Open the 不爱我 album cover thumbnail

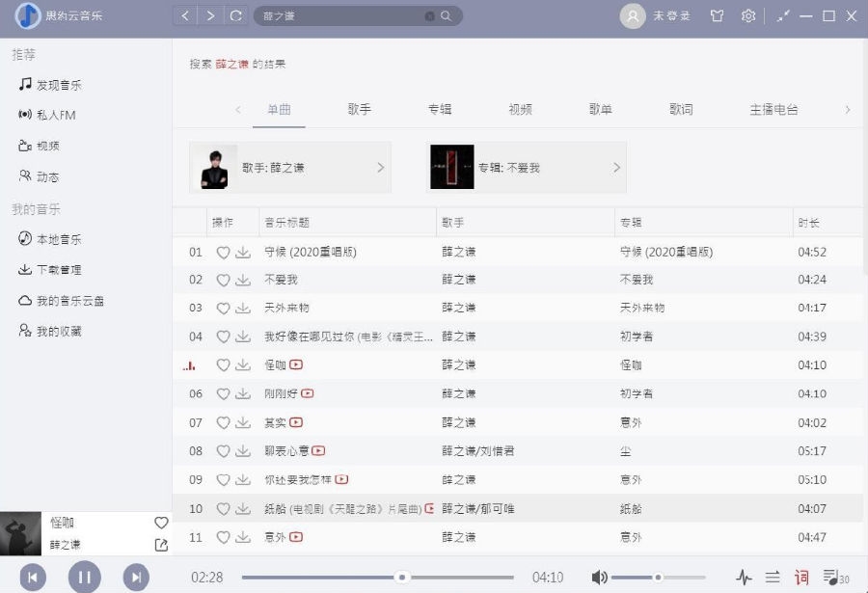452,167
